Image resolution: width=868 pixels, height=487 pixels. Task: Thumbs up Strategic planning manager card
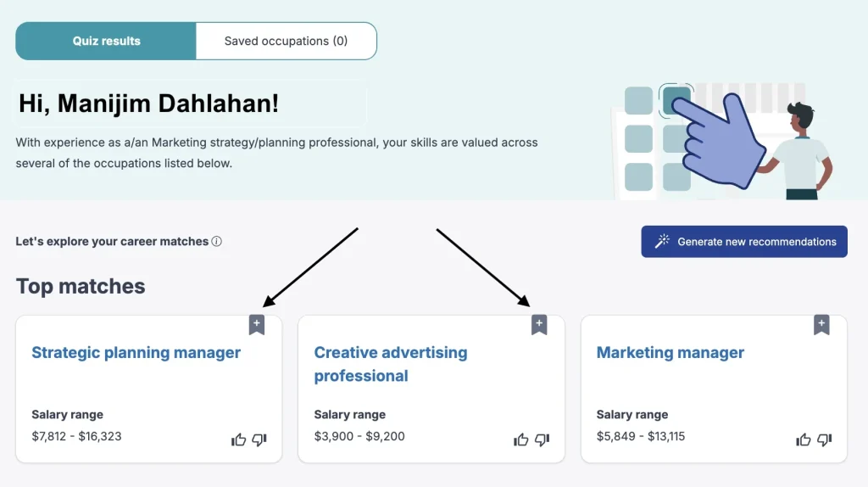pos(238,439)
